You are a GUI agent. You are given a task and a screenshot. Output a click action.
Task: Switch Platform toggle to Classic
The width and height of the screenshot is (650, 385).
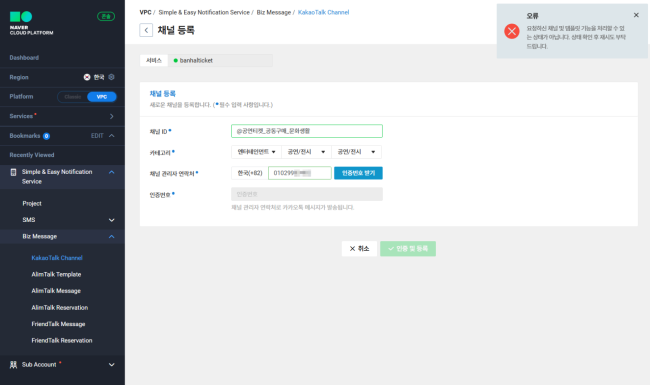[x=73, y=97]
